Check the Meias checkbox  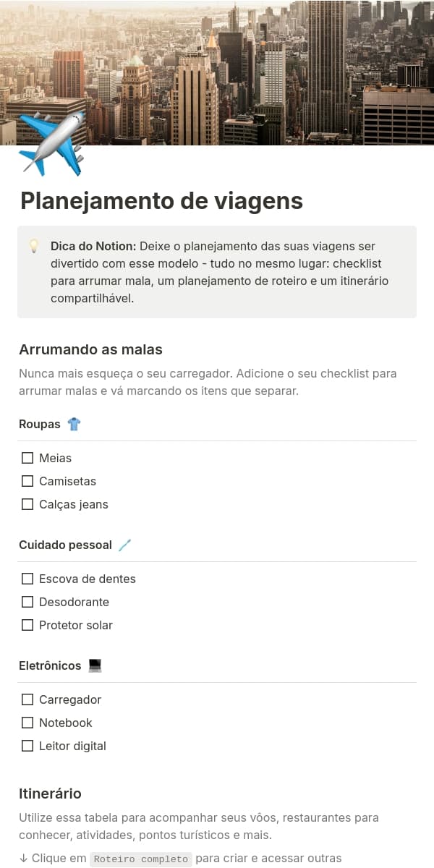pyautogui.click(x=27, y=458)
